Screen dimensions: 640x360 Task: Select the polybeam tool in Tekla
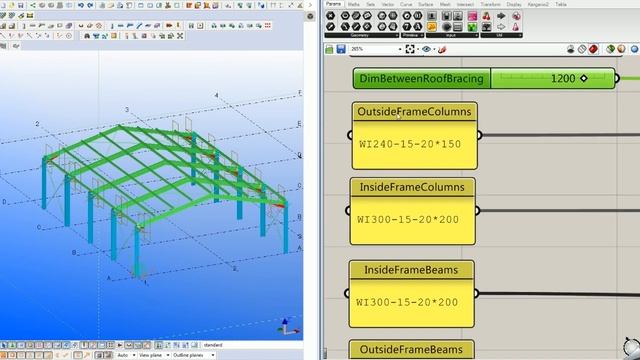tap(130, 25)
